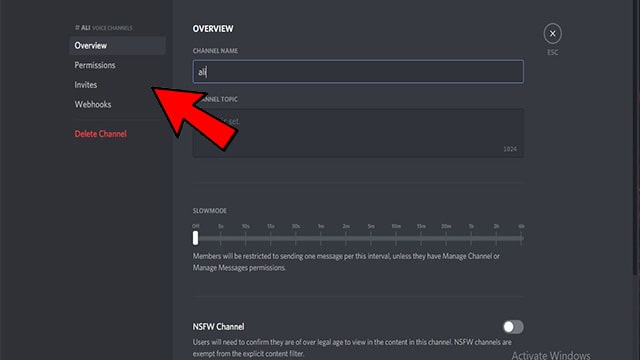Click the NSFW description about legal age
640x360 pixels.
pos(352,348)
